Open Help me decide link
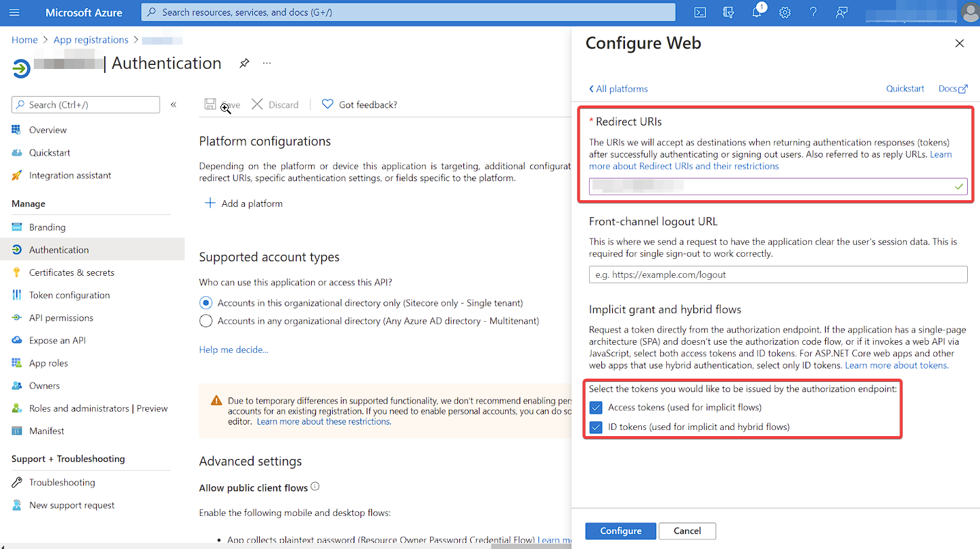The height and width of the screenshot is (549, 980). pyautogui.click(x=233, y=350)
